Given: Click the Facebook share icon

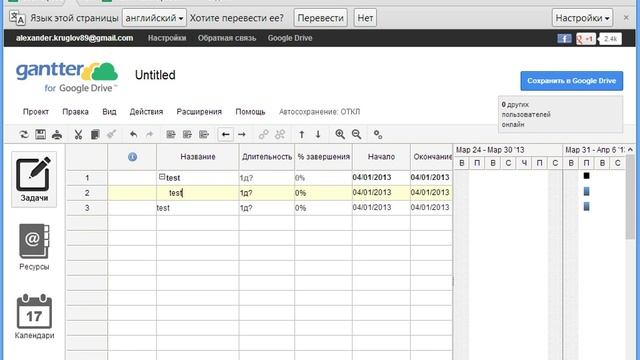Looking at the screenshot, I should click(x=564, y=39).
